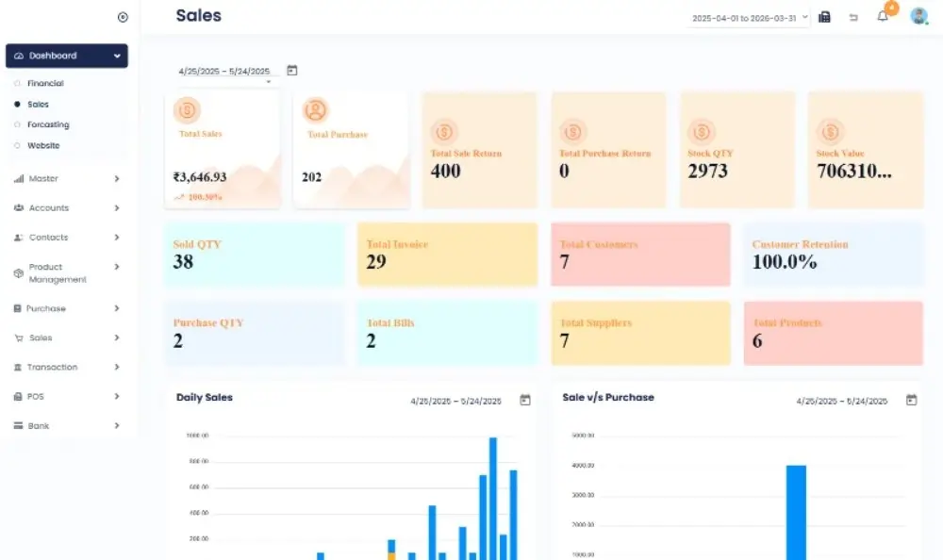Click the Total Invoice card
This screenshot has height=560, width=943.
[x=447, y=255]
